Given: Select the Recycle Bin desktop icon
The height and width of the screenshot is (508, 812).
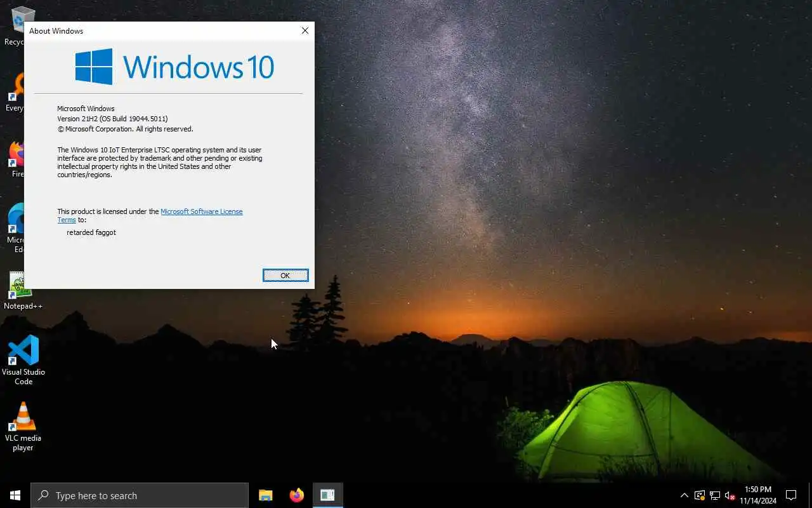Looking at the screenshot, I should click(x=14, y=25).
